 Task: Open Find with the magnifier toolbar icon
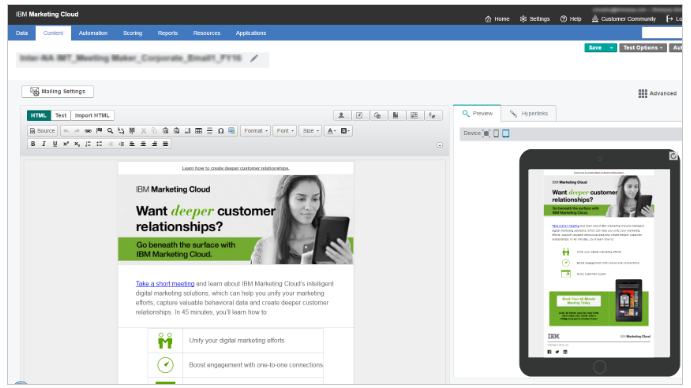pos(110,131)
